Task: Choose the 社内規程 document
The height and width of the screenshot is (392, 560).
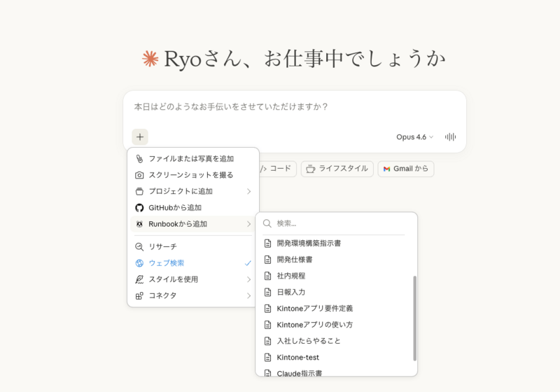Action: click(290, 276)
